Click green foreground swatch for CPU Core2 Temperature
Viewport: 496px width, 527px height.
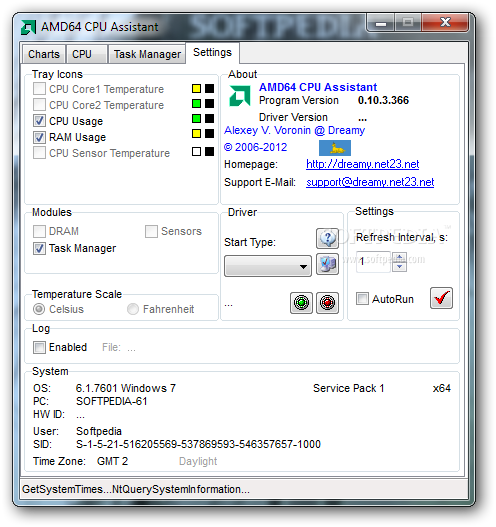pyautogui.click(x=196, y=103)
